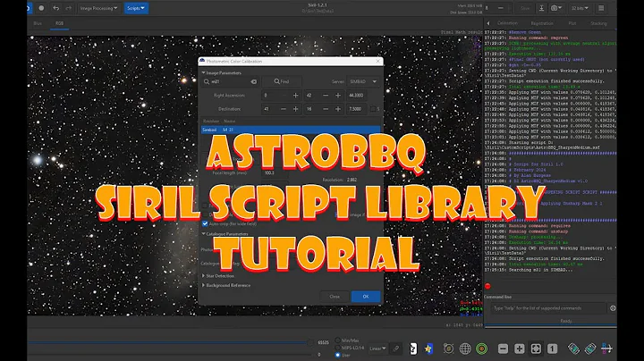Open the Linear display mode dropdown
The height and width of the screenshot is (361, 644).
(377, 348)
